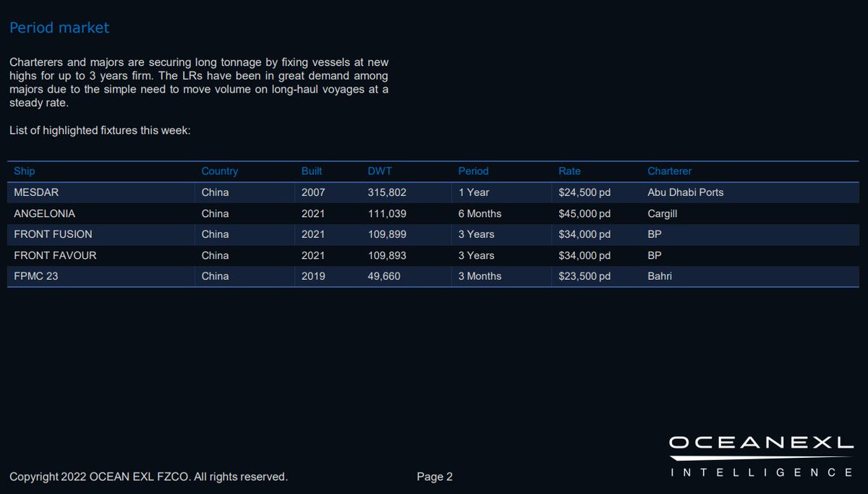Click the DWT value 109,893
868x494 pixels.
[387, 255]
